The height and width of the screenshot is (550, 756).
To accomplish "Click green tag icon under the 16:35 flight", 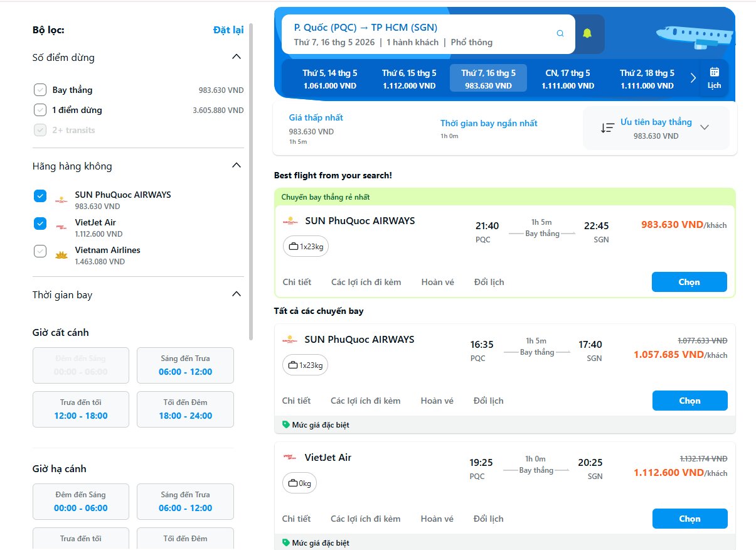I will click(286, 425).
